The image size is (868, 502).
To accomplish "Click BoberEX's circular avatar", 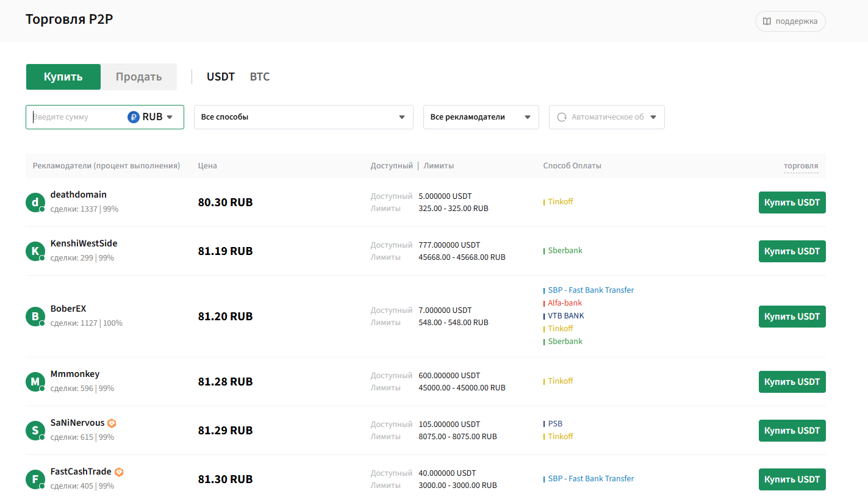I will (x=35, y=317).
